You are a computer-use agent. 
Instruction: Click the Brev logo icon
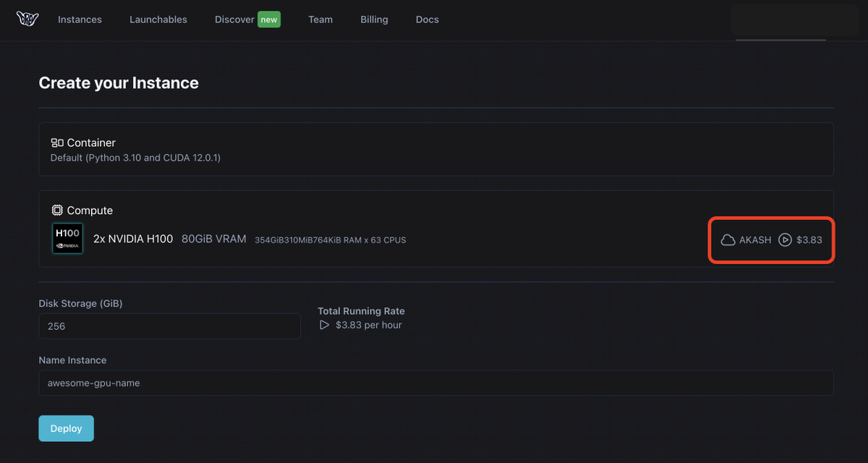(x=26, y=20)
